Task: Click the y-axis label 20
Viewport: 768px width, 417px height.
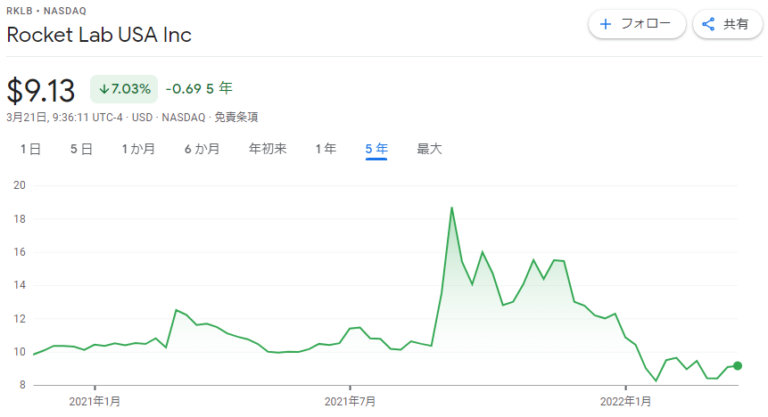Action: coord(20,185)
